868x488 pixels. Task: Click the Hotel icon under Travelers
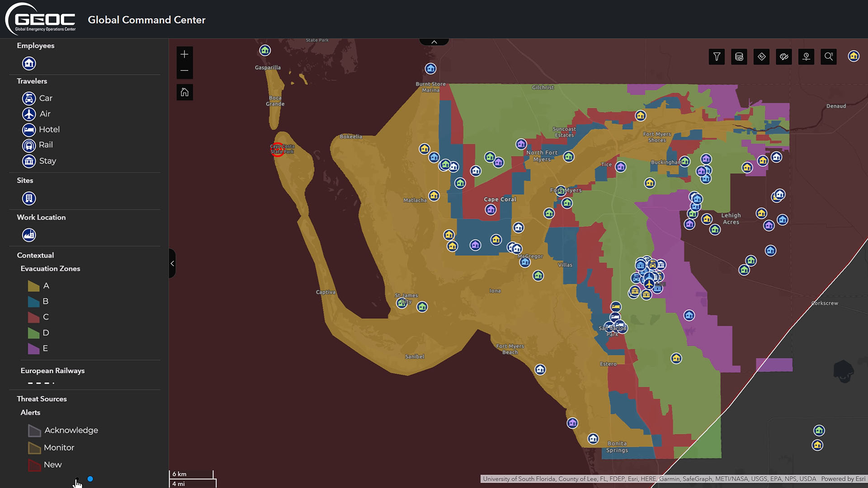(x=28, y=130)
